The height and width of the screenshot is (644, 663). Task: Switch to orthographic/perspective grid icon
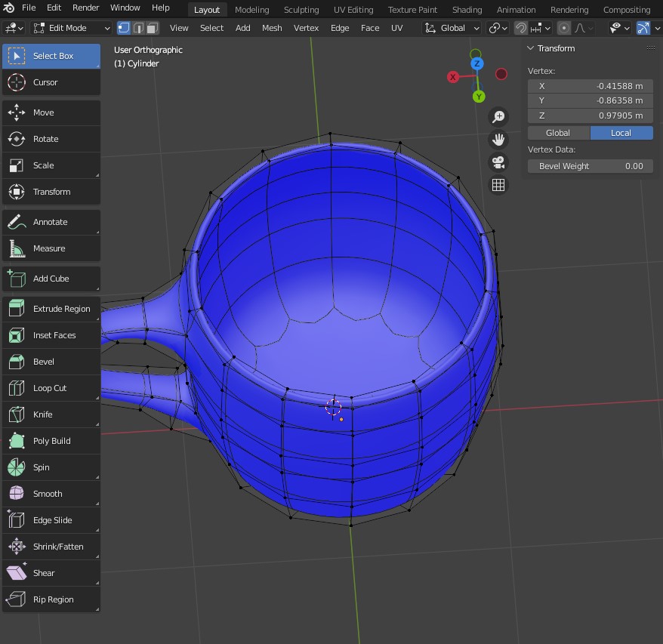point(498,185)
